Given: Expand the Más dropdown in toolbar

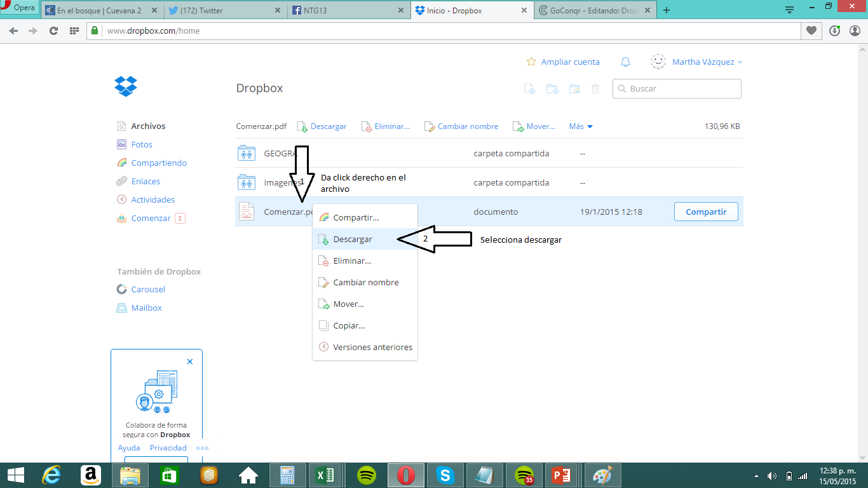Looking at the screenshot, I should pyautogui.click(x=581, y=126).
